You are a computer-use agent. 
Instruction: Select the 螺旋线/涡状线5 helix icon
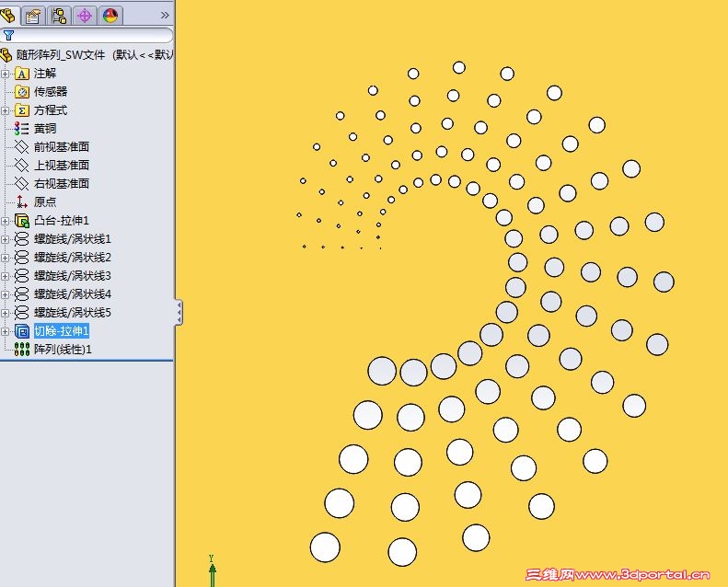click(x=22, y=313)
